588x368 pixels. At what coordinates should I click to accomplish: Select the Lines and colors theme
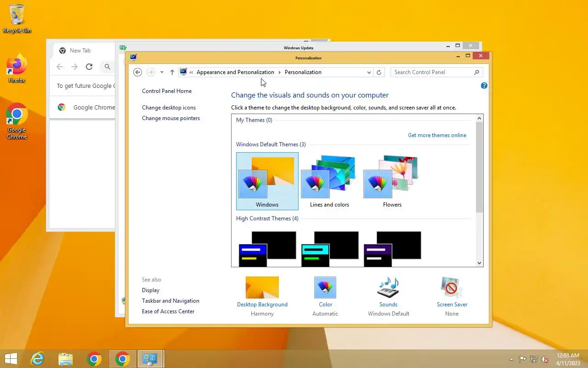point(329,181)
